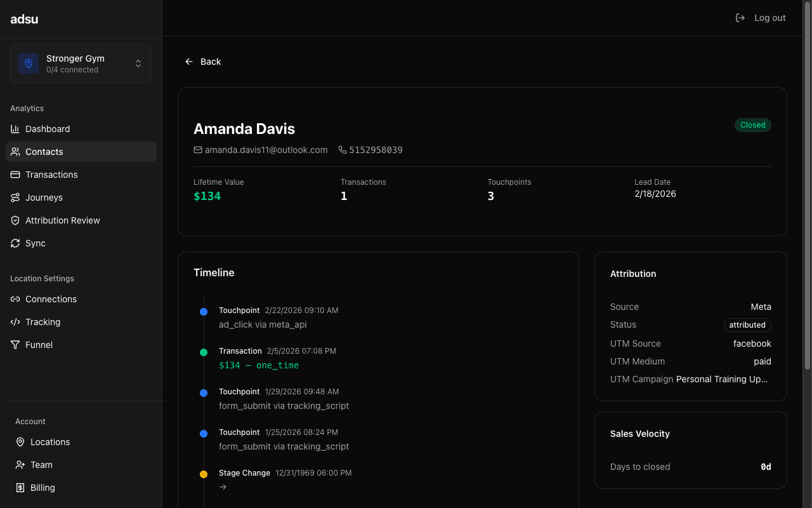This screenshot has height=508, width=812.
Task: Click the Back arrow above the contact card
Action: tap(188, 61)
